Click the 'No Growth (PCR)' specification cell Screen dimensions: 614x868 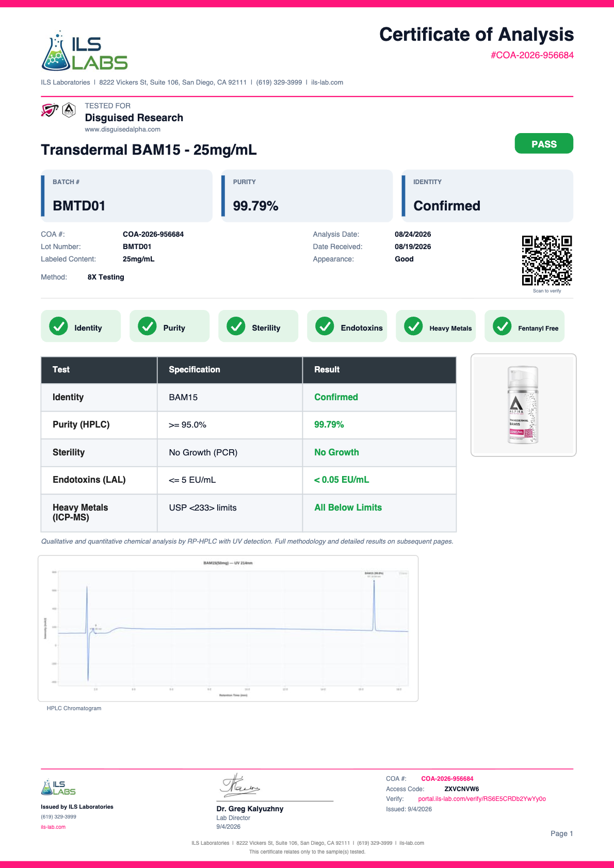click(230, 453)
